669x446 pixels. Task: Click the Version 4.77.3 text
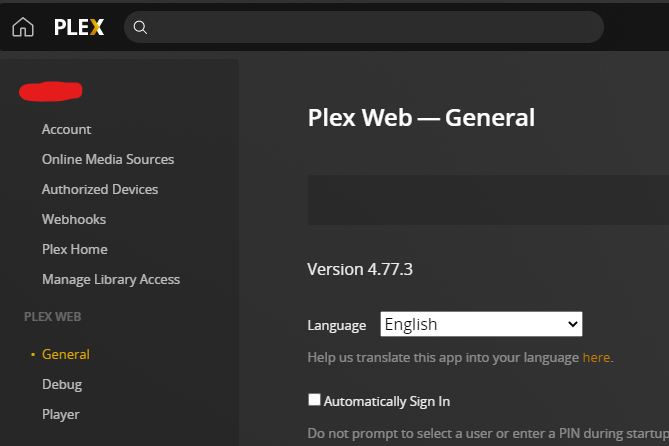click(x=360, y=269)
